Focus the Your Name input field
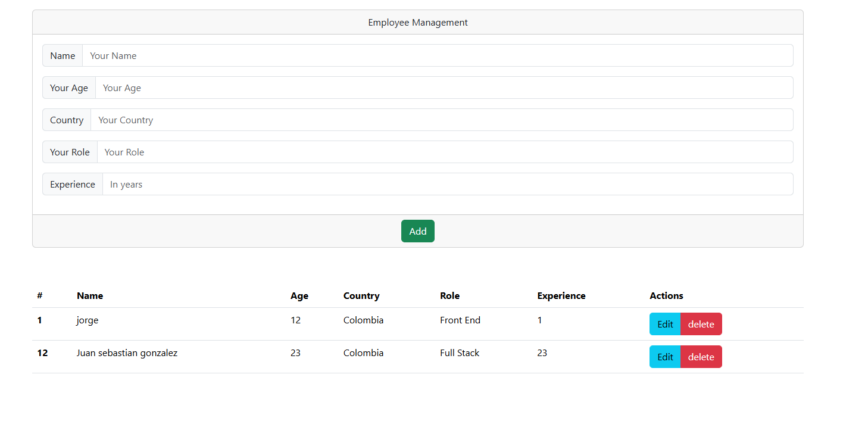868x421 pixels. pos(438,55)
